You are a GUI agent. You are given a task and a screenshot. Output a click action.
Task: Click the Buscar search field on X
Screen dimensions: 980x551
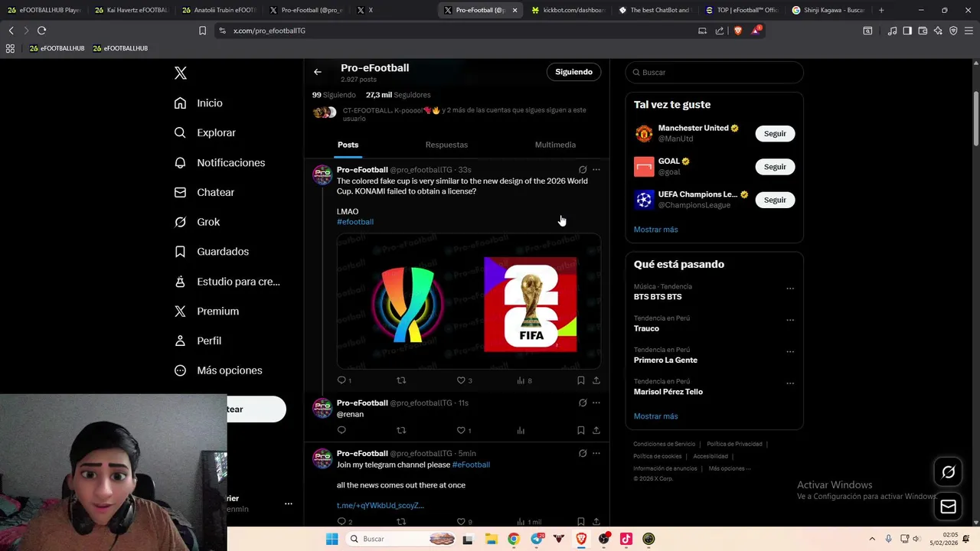click(714, 72)
